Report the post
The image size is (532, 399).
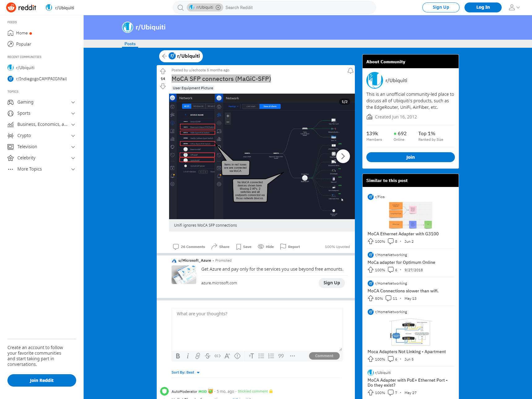pos(290,247)
